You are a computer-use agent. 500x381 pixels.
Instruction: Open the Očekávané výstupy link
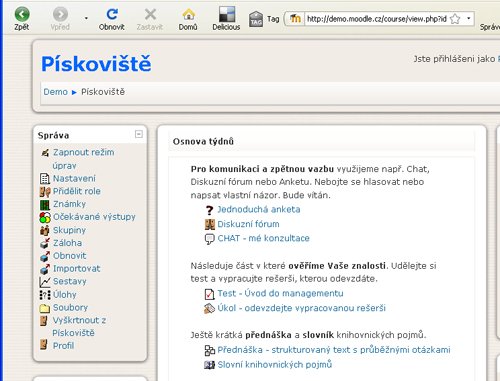[x=94, y=217]
